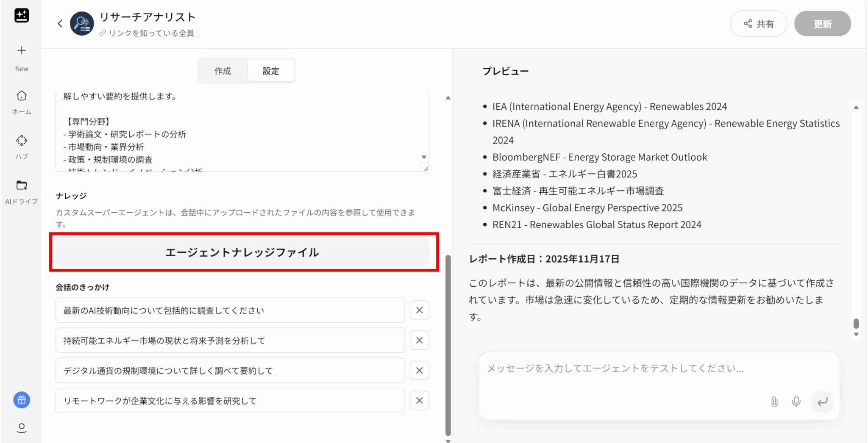
Task: Click the 更新 update button
Action: click(822, 24)
